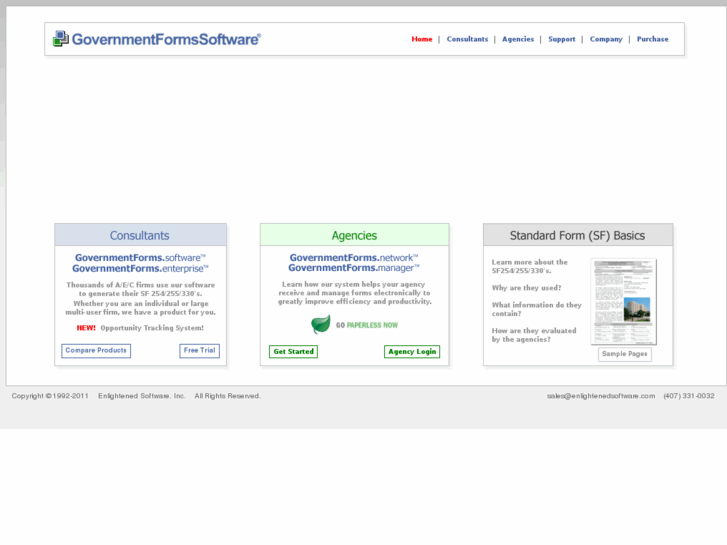This screenshot has width=727, height=545.
Task: Open GovernmentForms.manager product link
Action: click(x=354, y=268)
